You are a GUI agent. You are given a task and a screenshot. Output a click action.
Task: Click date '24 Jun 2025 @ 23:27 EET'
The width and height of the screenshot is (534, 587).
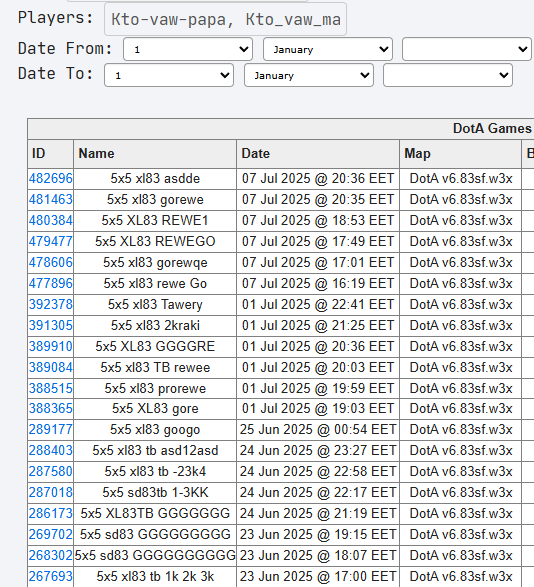tap(318, 450)
